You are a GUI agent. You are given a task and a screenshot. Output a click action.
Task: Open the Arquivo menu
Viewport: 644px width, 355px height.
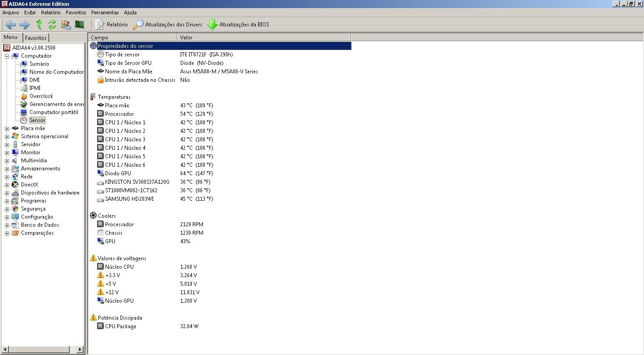coord(11,13)
